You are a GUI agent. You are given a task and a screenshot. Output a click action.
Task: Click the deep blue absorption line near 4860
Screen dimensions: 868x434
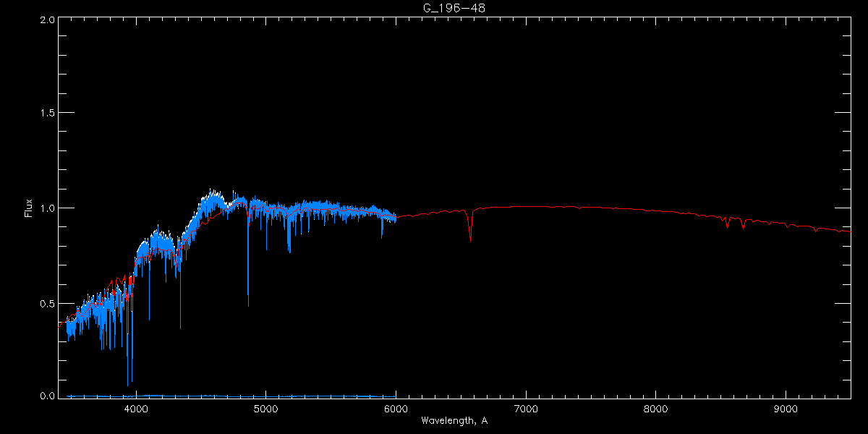[248, 253]
